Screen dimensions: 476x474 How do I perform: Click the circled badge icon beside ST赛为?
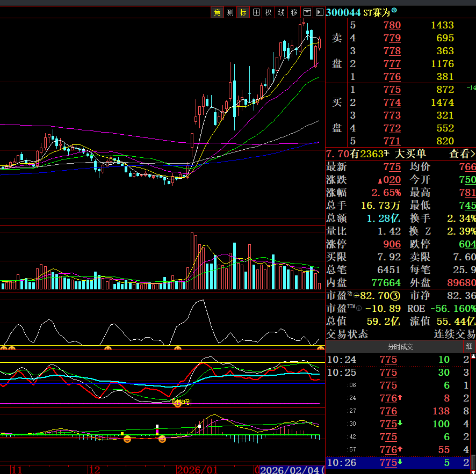click(394, 10)
